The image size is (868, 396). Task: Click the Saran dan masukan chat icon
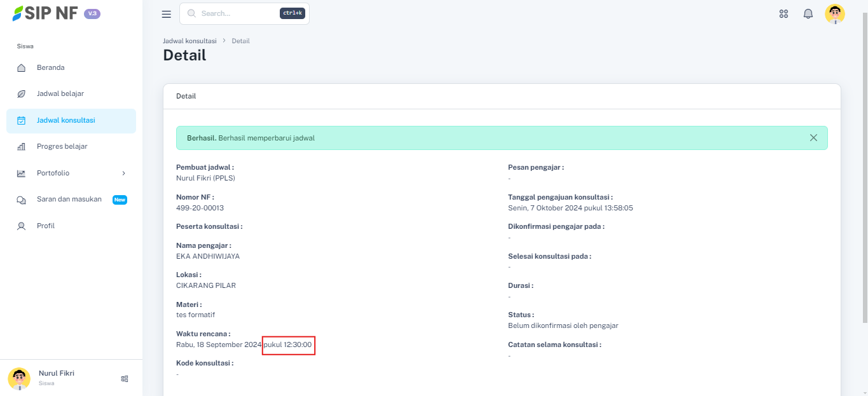[x=21, y=200]
